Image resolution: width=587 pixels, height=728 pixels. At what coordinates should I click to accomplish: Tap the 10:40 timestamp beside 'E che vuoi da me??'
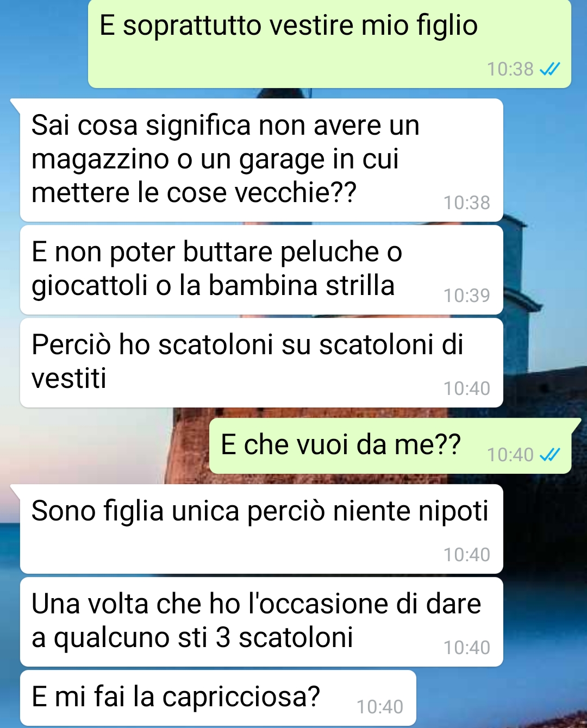coord(510,455)
